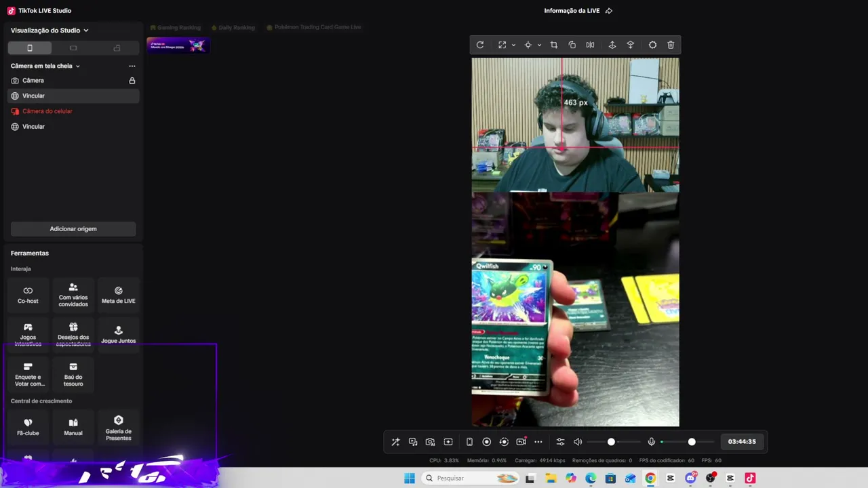Open the Fã-clube tool
The height and width of the screenshot is (488, 868).
pyautogui.click(x=28, y=427)
